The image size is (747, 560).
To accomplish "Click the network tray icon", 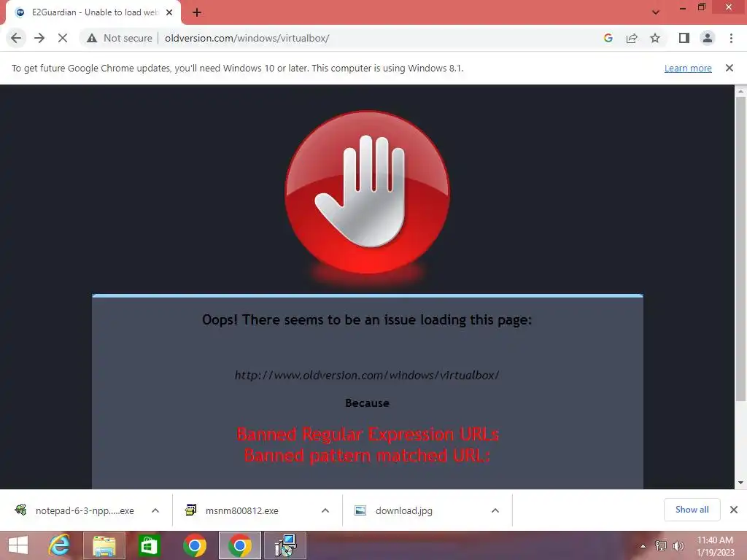I will click(661, 546).
